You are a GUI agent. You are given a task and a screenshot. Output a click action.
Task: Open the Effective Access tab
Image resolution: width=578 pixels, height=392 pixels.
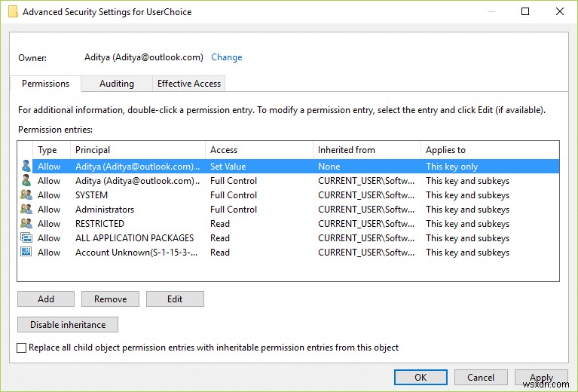coord(188,84)
